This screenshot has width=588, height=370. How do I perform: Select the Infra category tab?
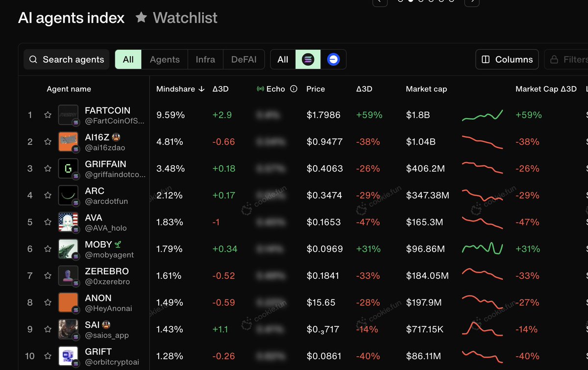pyautogui.click(x=205, y=59)
